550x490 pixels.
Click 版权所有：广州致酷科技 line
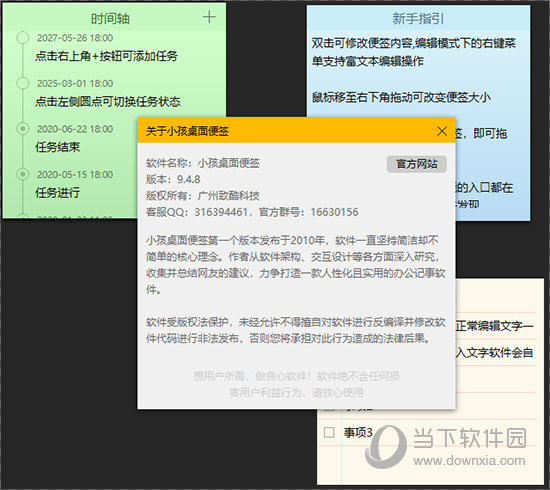(x=203, y=195)
